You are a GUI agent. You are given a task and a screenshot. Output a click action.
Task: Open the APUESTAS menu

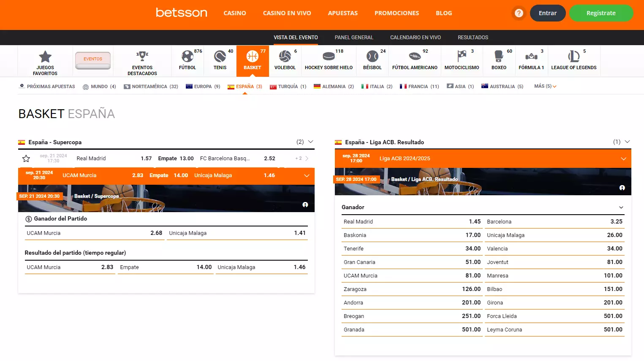click(x=343, y=13)
